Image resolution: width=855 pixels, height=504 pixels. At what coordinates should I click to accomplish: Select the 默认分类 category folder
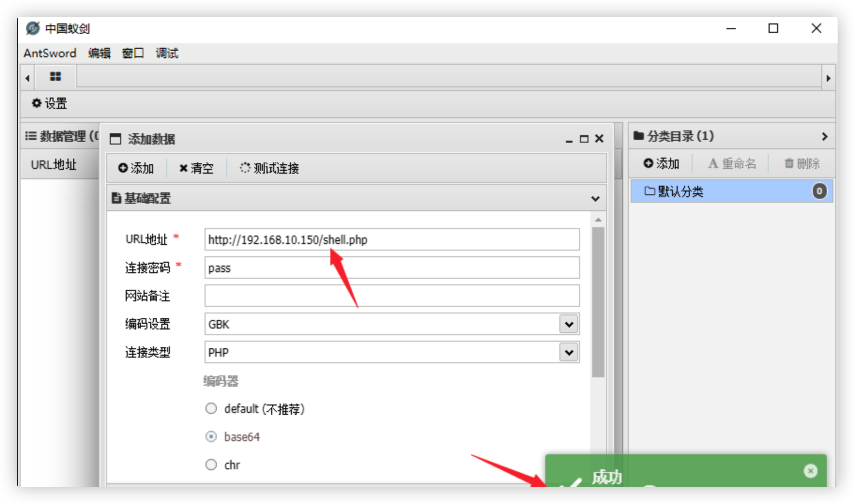(732, 191)
